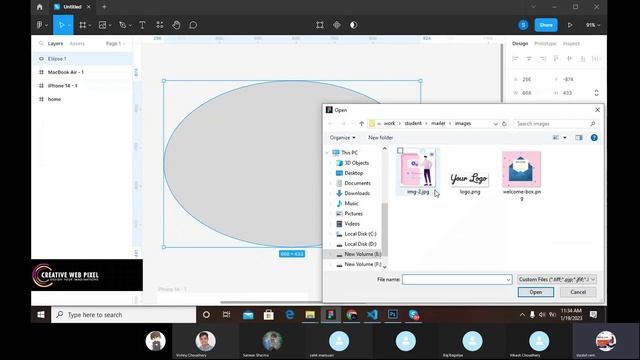Click the Present play button

coord(570,25)
